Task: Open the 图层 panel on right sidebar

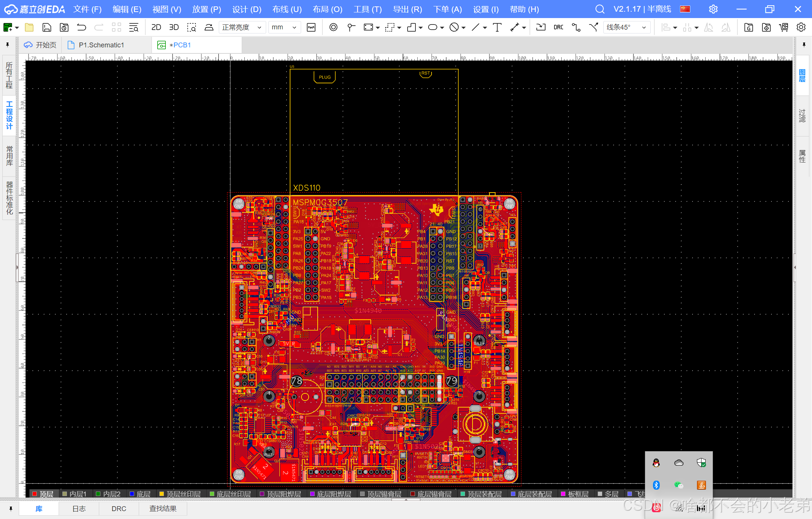Action: (802, 76)
